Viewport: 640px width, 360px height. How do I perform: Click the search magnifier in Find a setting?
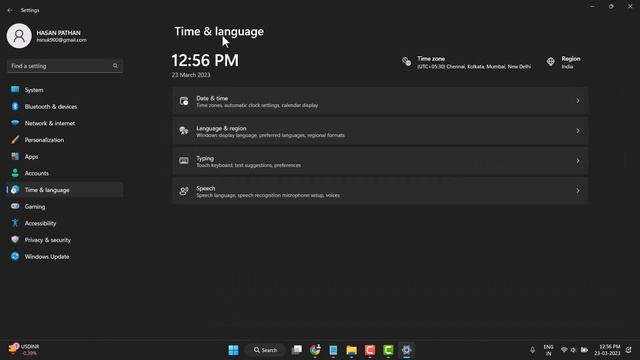point(116,66)
